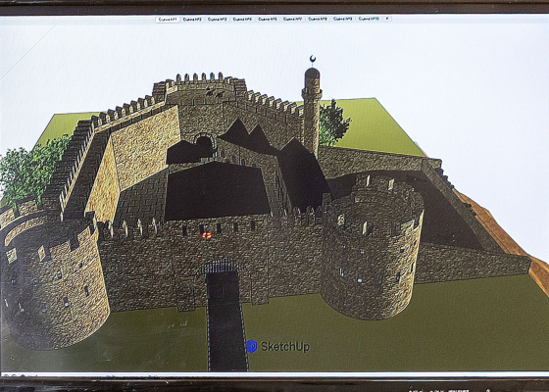Switch to the Сцена №5 scene tab
The width and height of the screenshot is (549, 392).
268,20
